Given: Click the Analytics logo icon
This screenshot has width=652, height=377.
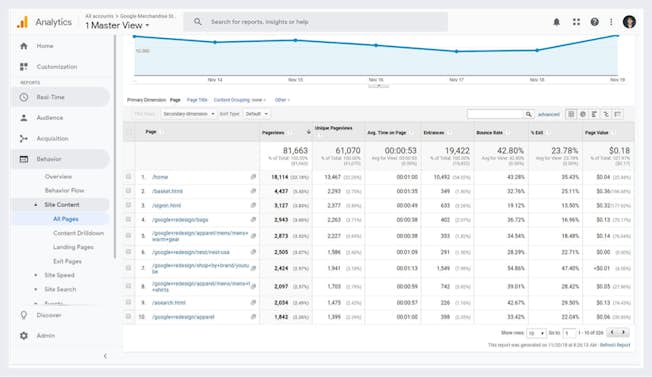Looking at the screenshot, I should (x=22, y=22).
